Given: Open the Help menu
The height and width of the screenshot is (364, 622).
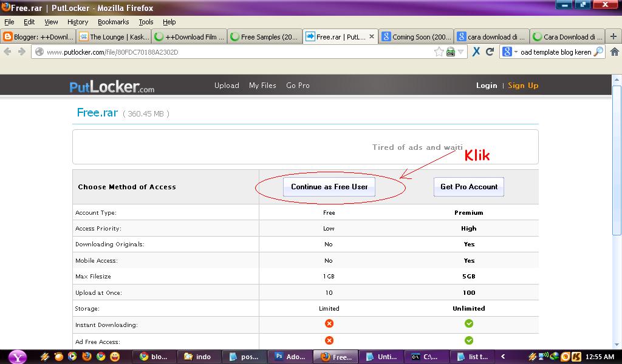Looking at the screenshot, I should coord(169,22).
